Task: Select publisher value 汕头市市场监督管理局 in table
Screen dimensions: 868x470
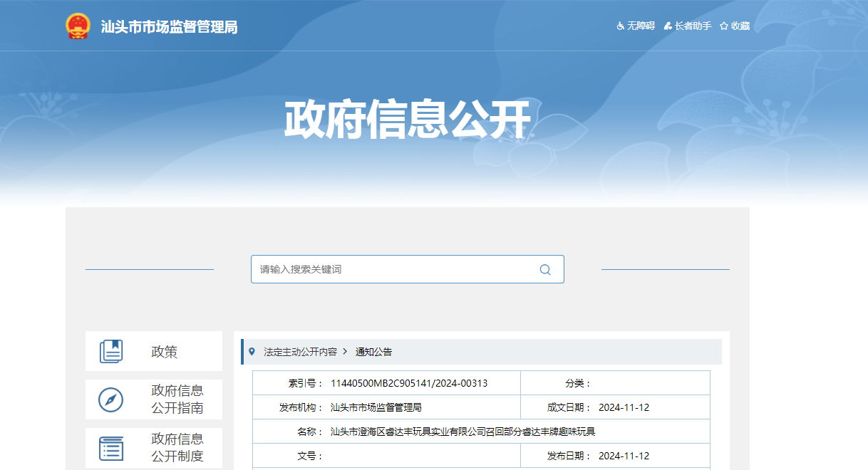Action: (376, 407)
